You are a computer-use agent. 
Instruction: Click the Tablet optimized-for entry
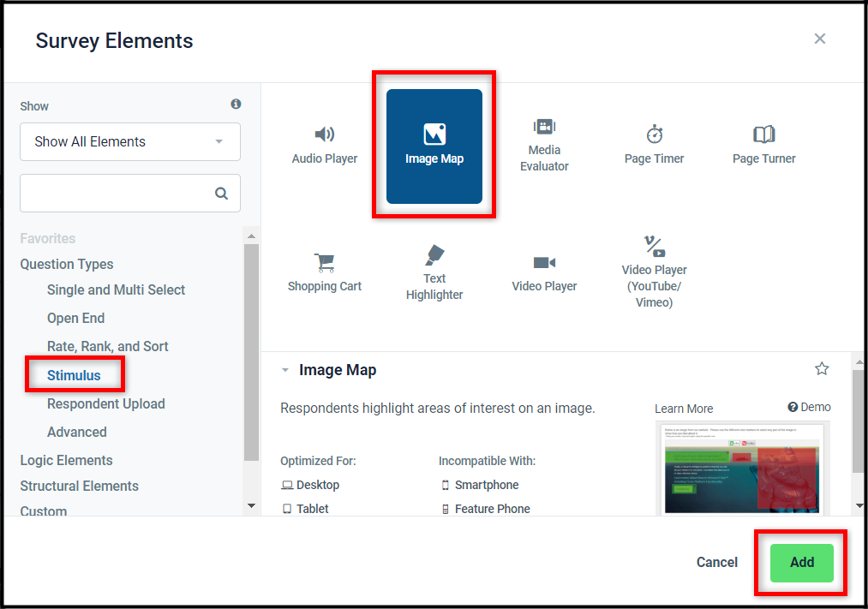click(x=305, y=508)
